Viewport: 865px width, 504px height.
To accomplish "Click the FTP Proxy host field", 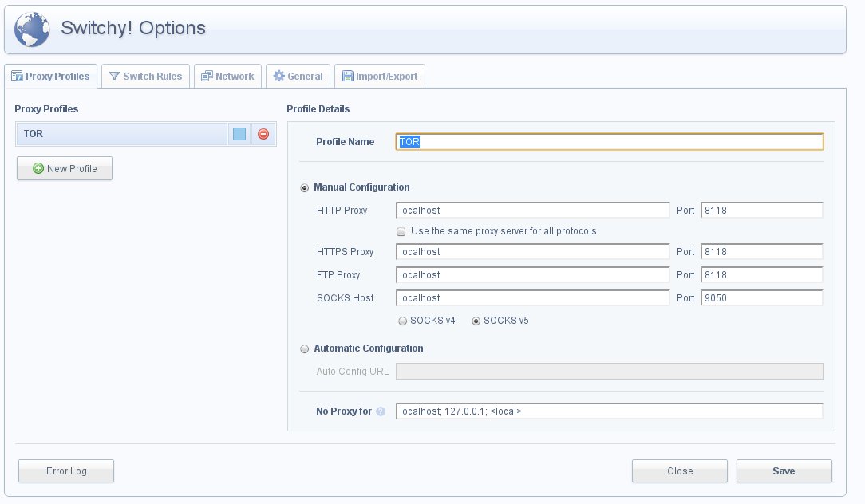I will 532,274.
